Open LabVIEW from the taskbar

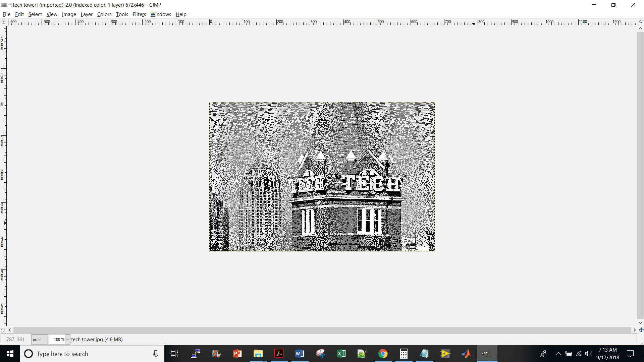tap(445, 354)
